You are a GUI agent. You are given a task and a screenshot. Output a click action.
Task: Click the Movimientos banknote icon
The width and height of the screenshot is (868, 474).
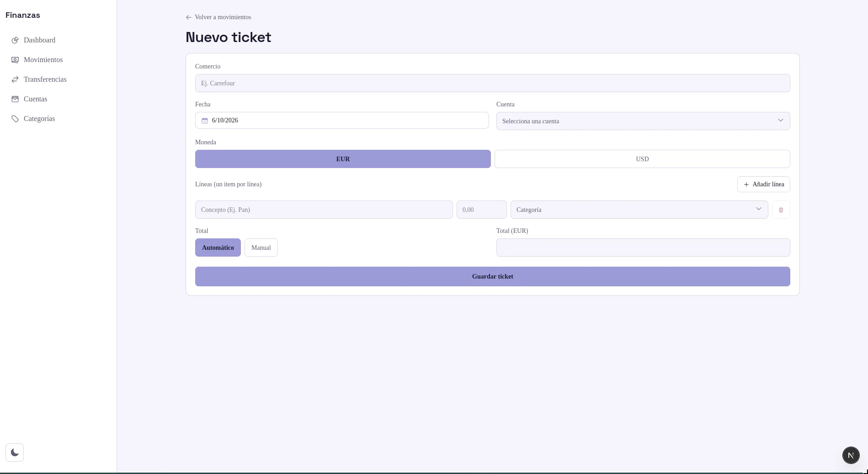15,60
